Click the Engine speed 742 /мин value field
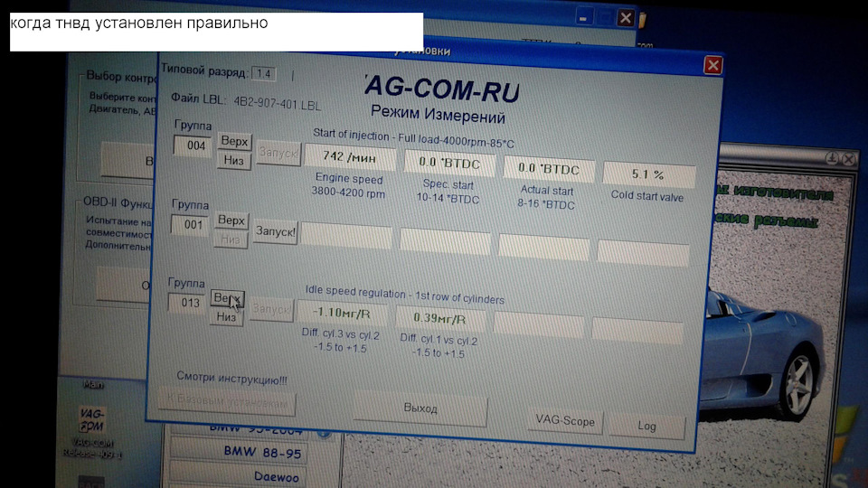The height and width of the screenshot is (488, 868). [x=349, y=157]
